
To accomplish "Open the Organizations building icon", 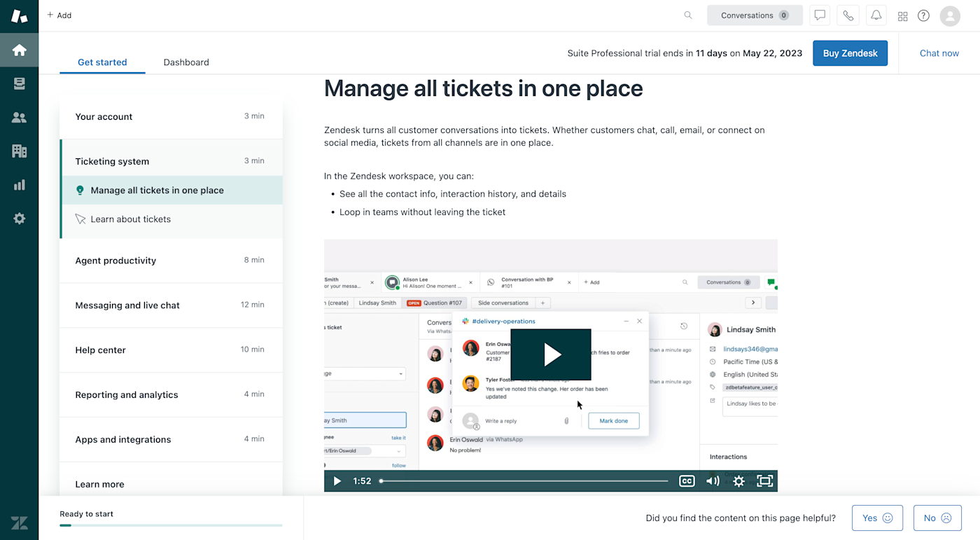I will (19, 151).
